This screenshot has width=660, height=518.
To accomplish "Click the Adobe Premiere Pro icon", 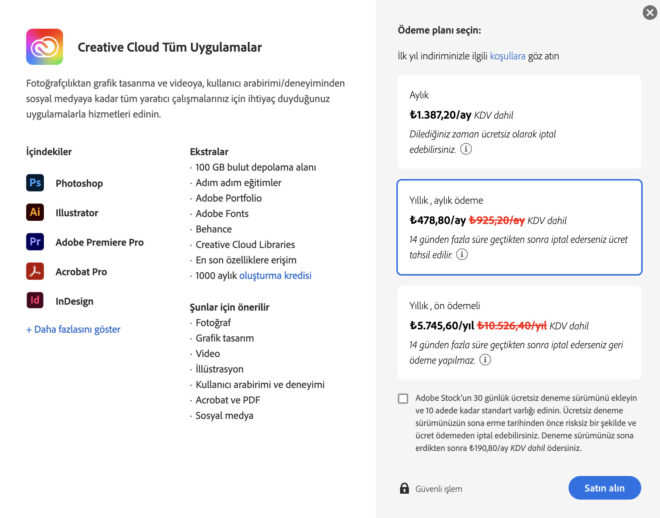I will pyautogui.click(x=35, y=242).
